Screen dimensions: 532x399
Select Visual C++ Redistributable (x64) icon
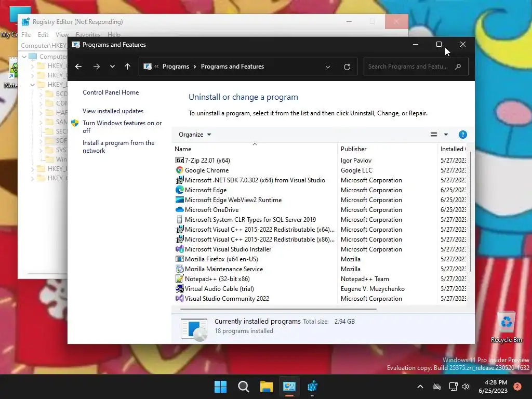pos(179,229)
